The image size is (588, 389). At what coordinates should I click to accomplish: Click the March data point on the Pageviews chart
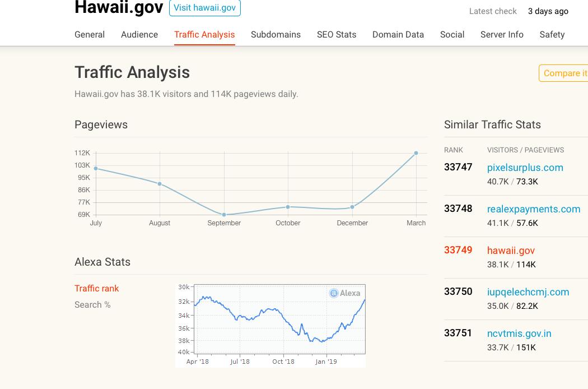coord(416,153)
